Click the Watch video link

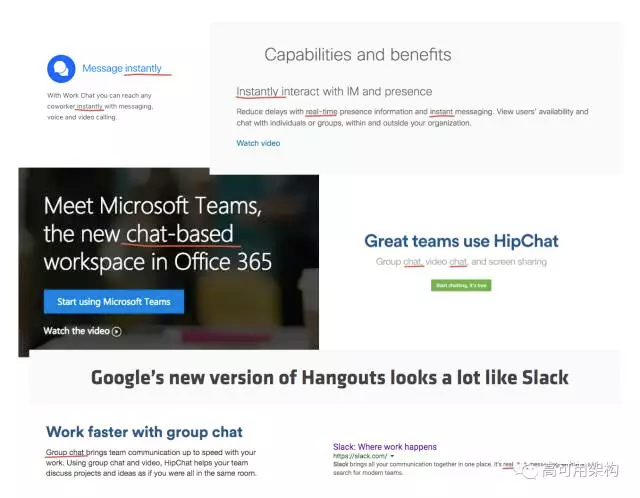coord(258,143)
